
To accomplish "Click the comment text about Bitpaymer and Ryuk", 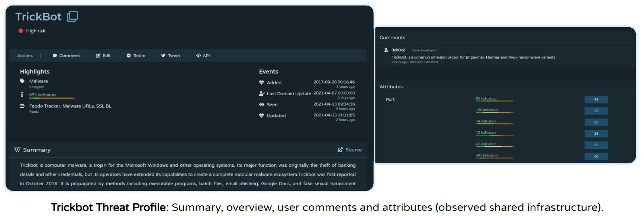I will (x=473, y=57).
